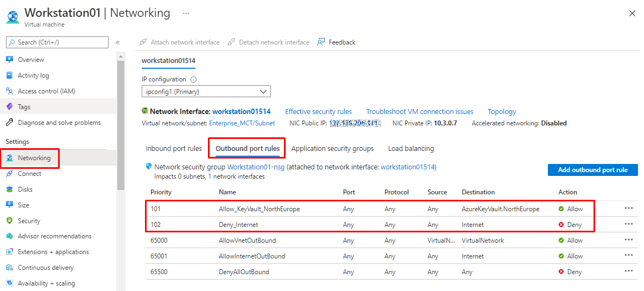Open Access control (IAM) page
Image resolution: width=644 pixels, height=291 pixels.
[46, 91]
